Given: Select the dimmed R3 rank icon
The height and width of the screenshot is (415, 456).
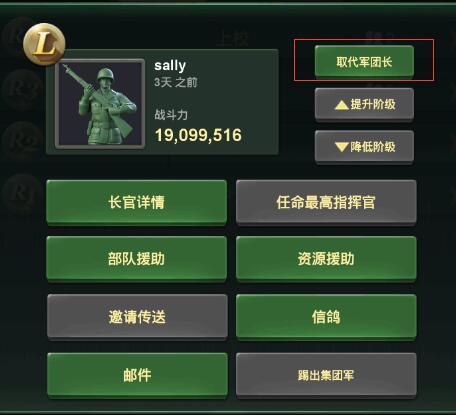Looking at the screenshot, I should 21,89.
